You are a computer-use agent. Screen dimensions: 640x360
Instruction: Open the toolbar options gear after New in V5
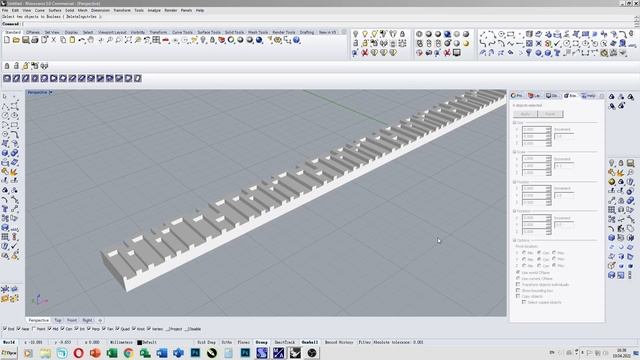pos(344,32)
